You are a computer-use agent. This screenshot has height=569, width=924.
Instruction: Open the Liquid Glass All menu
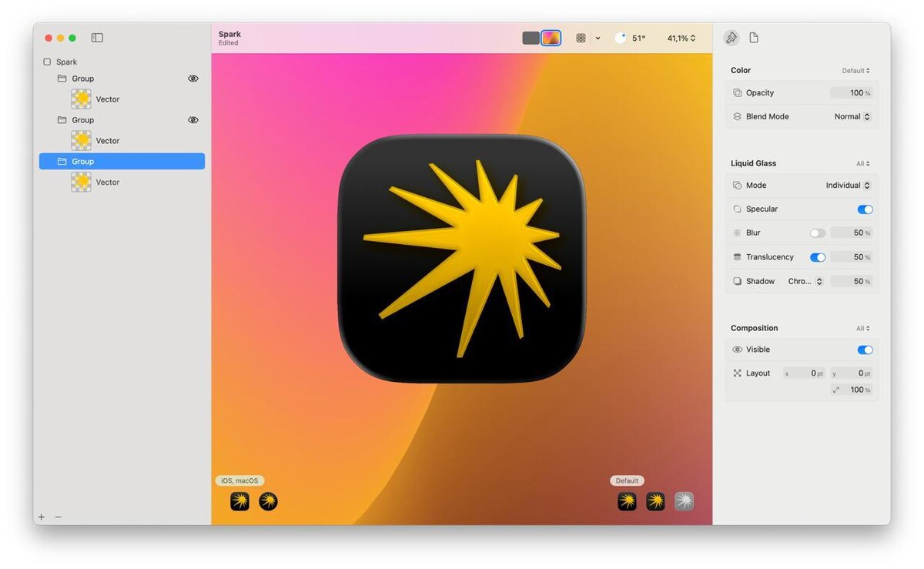(863, 164)
